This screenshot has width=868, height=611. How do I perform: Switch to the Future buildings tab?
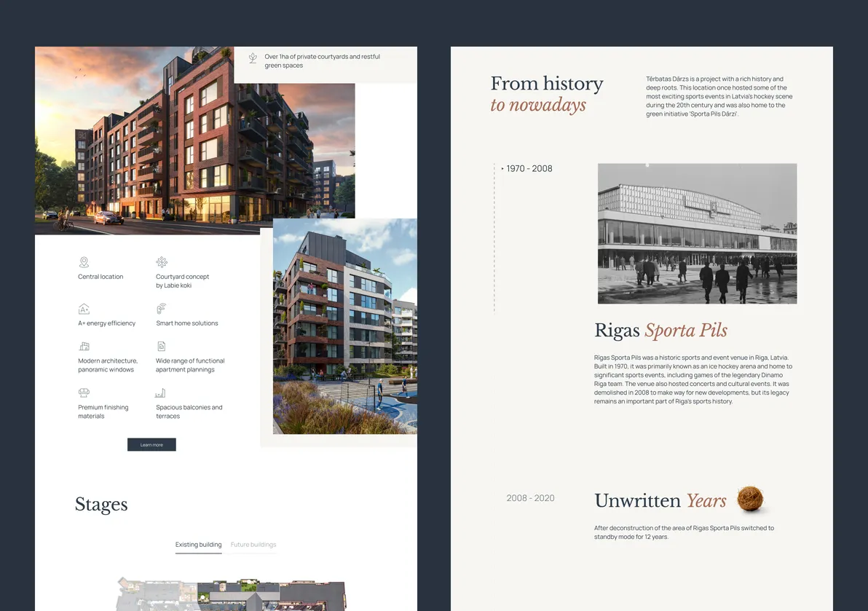(x=253, y=544)
